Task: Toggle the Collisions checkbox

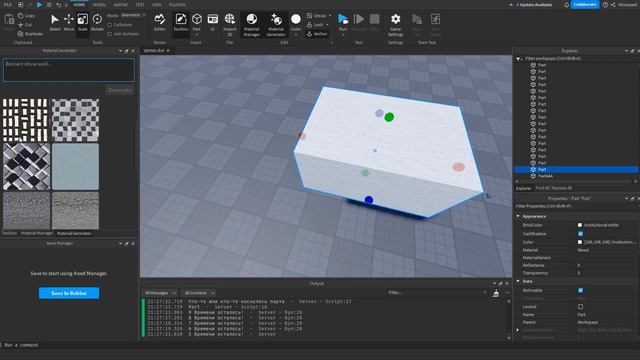Action: 109,25
